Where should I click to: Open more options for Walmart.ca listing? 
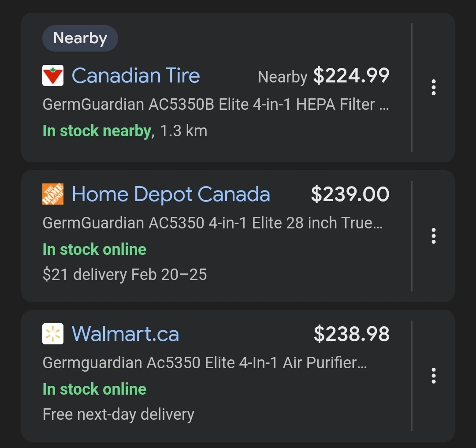(x=434, y=376)
